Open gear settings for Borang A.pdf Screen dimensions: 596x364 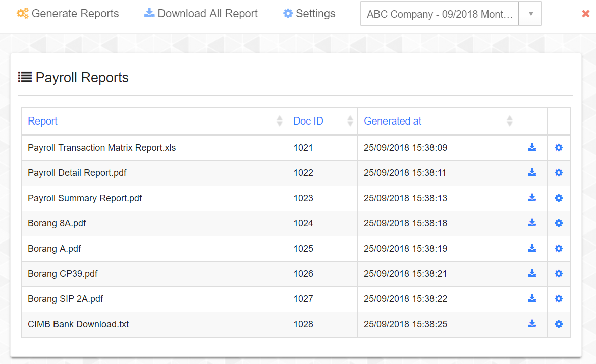click(559, 248)
